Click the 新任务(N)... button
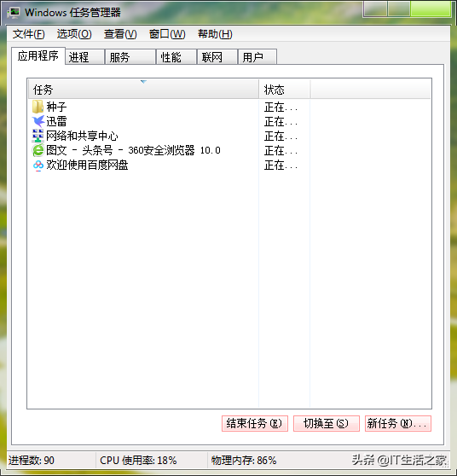 398,423
